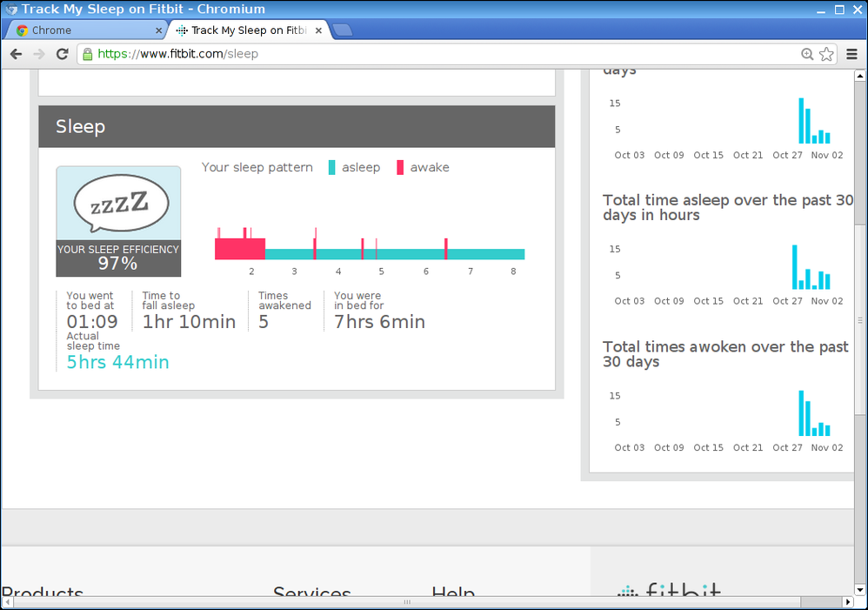868x610 pixels.
Task: Click the awake marker between hours 6 and 7
Action: (x=445, y=249)
